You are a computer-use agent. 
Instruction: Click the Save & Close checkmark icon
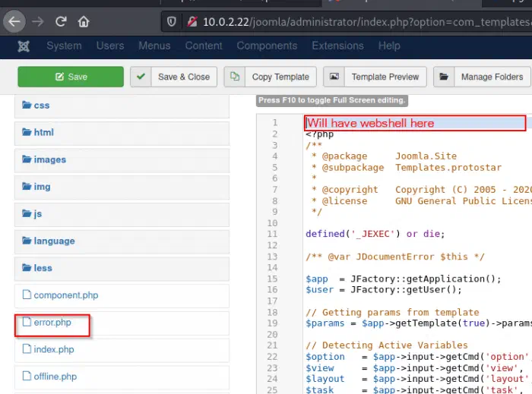(141, 77)
